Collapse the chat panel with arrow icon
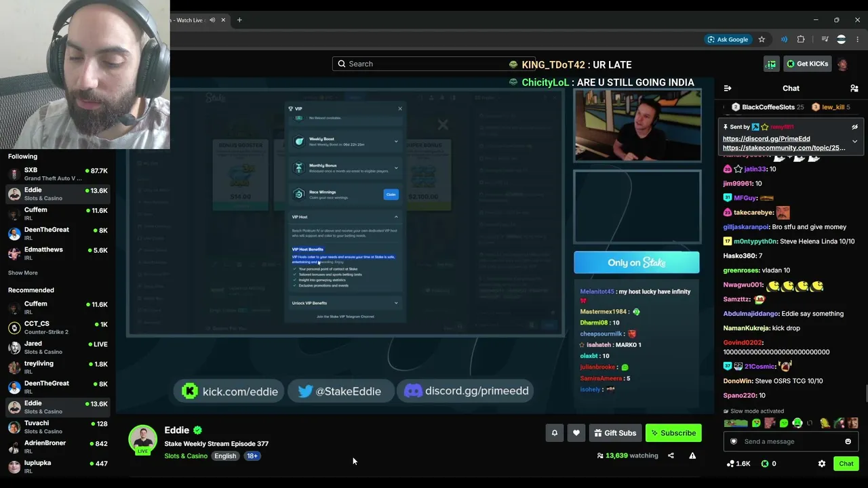 tap(728, 88)
